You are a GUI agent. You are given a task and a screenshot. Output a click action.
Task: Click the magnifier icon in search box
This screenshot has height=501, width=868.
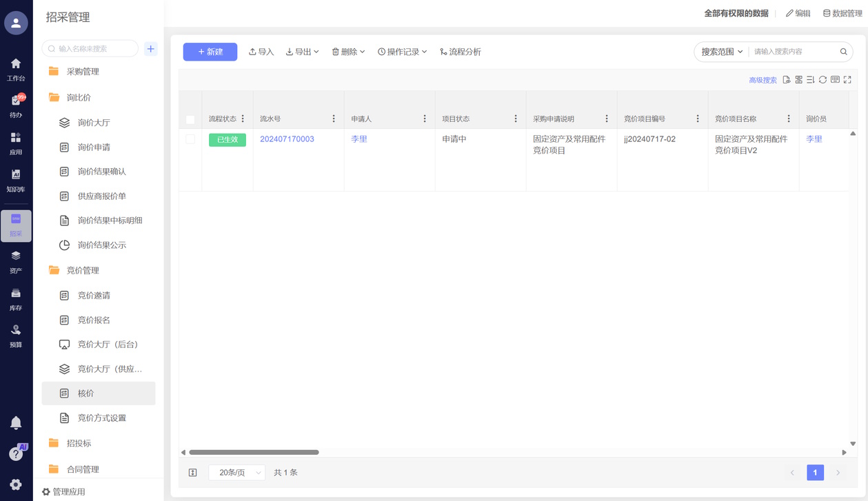tap(843, 52)
